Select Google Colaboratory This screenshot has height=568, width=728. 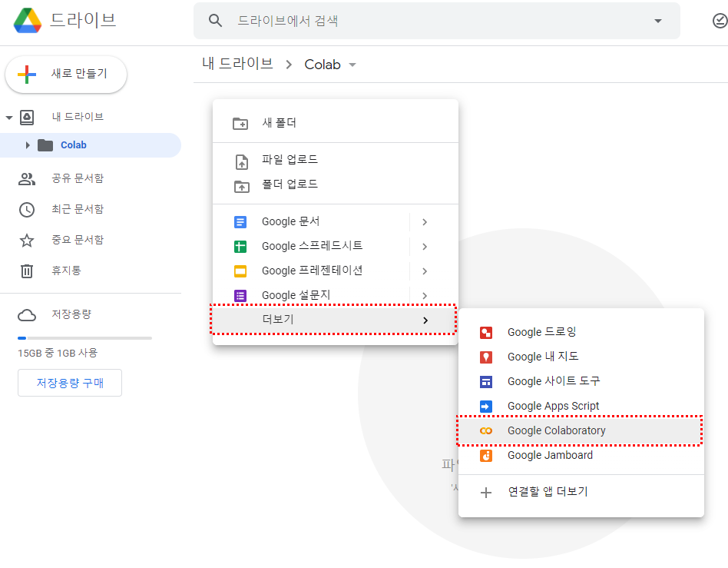[x=581, y=431]
